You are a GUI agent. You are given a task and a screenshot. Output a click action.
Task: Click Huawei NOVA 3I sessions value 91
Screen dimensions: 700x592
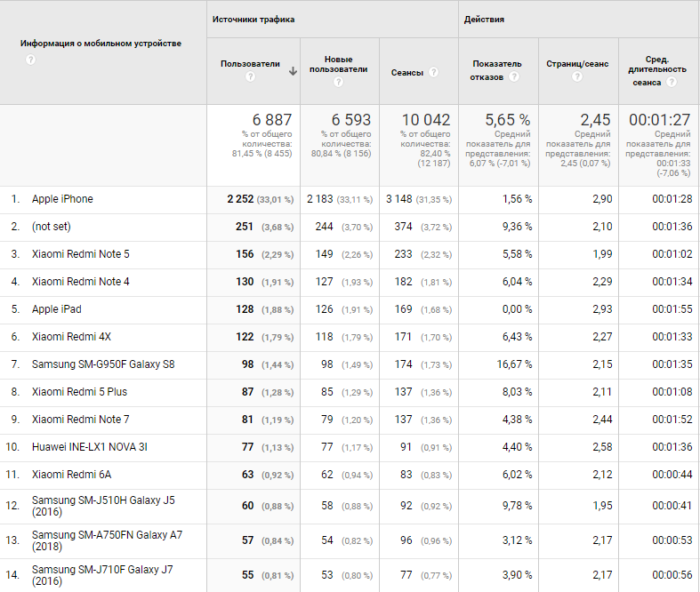(x=406, y=447)
